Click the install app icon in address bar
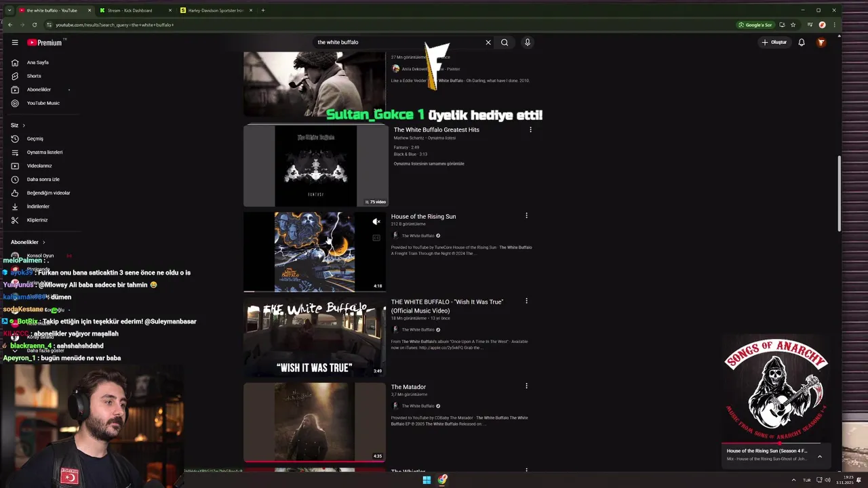 coord(782,25)
